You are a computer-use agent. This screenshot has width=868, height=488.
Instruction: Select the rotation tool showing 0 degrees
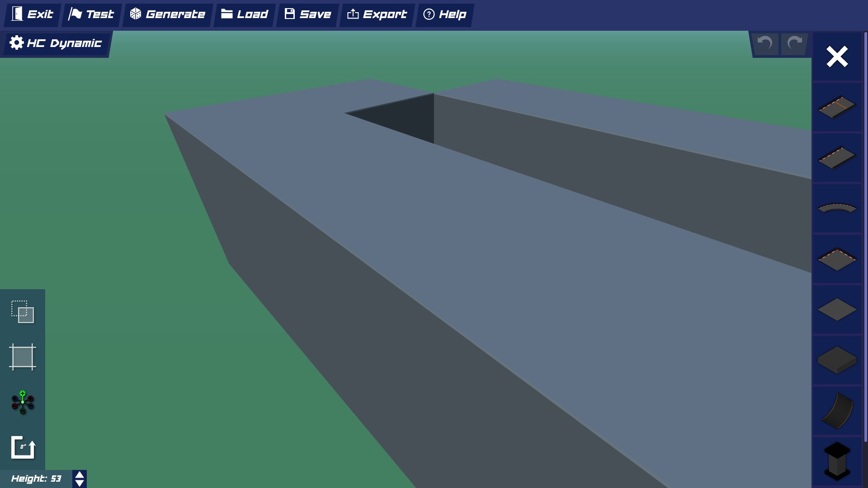tap(22, 448)
